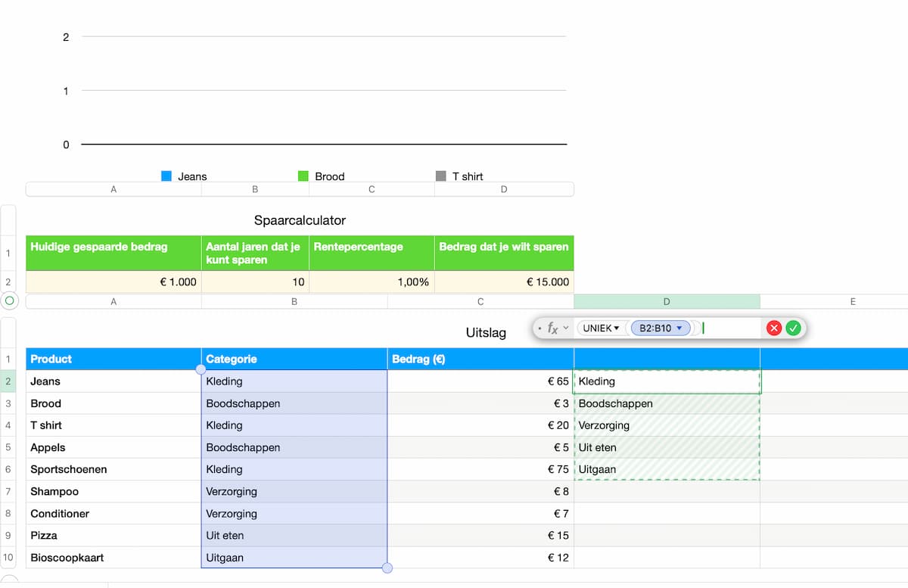The image size is (908, 588).
Task: Select the Shampoo product cell
Action: pos(113,492)
